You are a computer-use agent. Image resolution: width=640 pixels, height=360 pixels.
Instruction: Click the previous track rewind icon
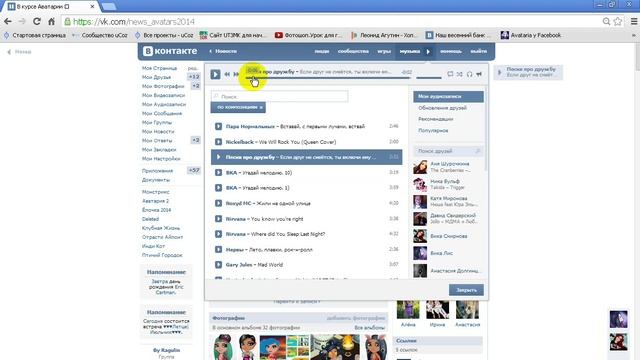227,74
